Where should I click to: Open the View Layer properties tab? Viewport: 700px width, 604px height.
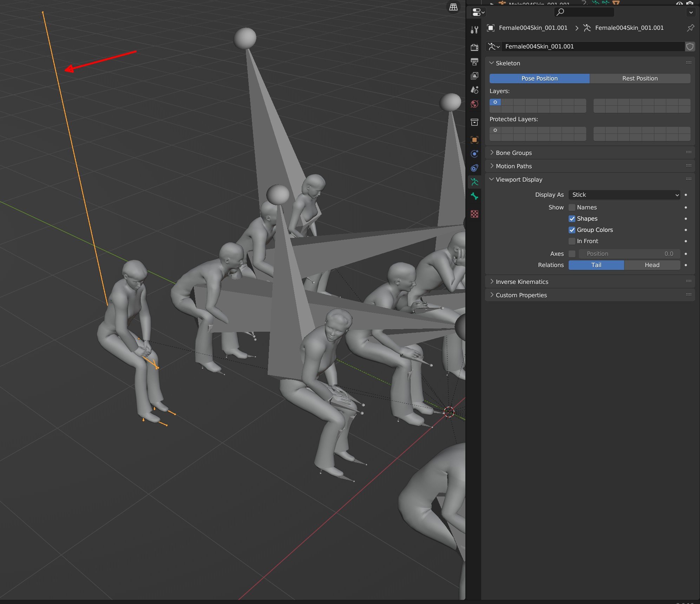click(x=475, y=76)
